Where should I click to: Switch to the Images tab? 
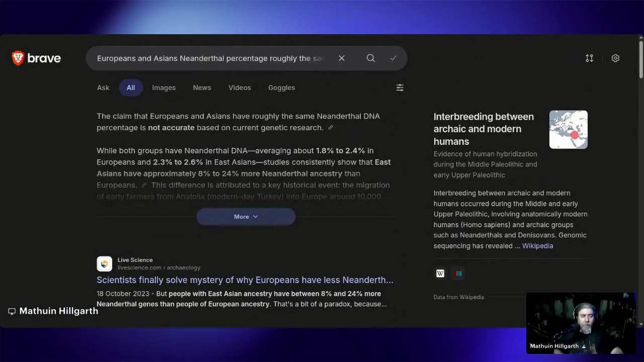pyautogui.click(x=164, y=87)
